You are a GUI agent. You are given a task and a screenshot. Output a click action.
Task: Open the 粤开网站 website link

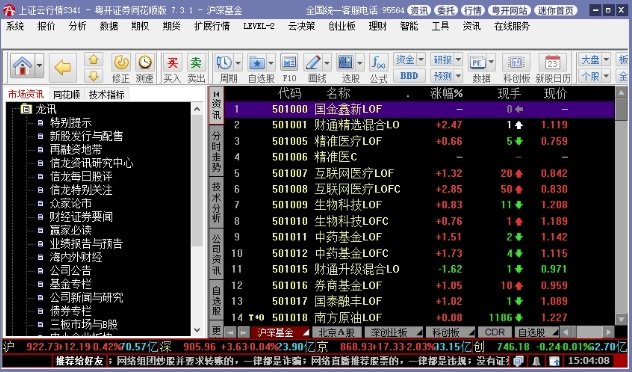click(x=509, y=10)
